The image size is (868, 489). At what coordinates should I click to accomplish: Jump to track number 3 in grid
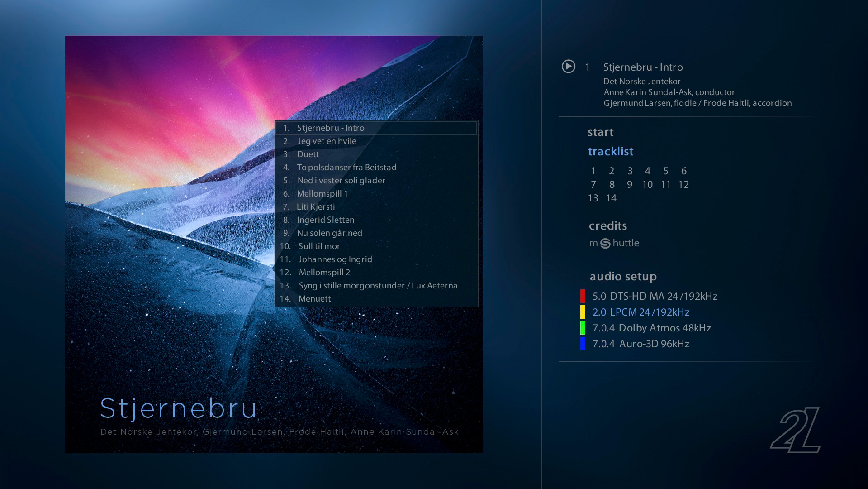629,171
